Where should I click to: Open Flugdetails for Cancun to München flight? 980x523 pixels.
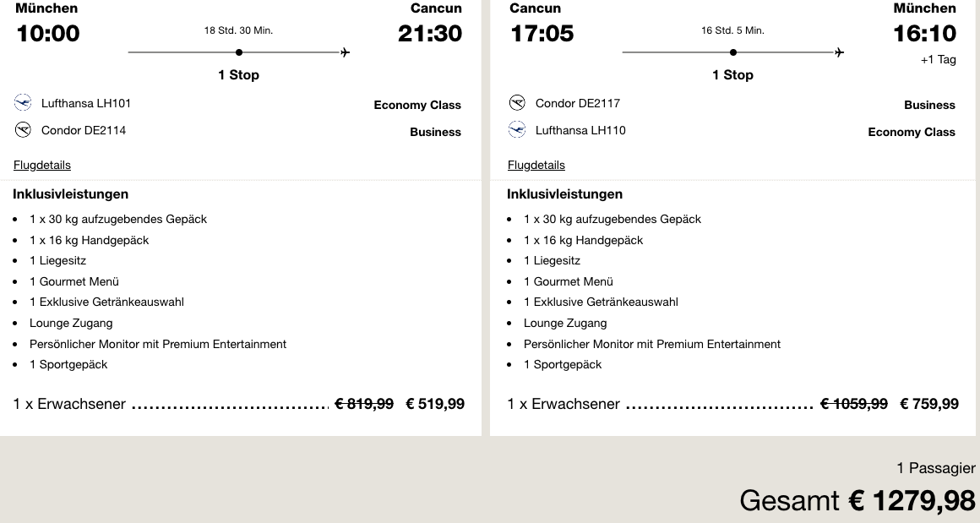(x=536, y=165)
